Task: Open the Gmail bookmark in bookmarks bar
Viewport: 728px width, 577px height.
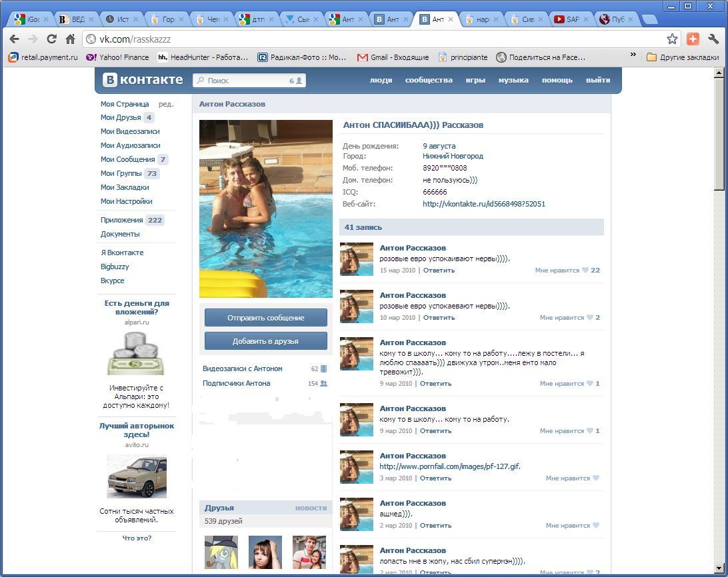Action: pyautogui.click(x=393, y=57)
